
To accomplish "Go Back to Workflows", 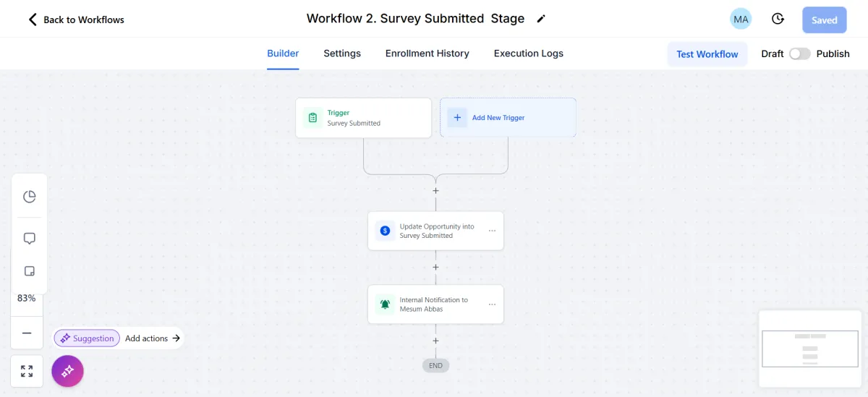I will [x=76, y=20].
